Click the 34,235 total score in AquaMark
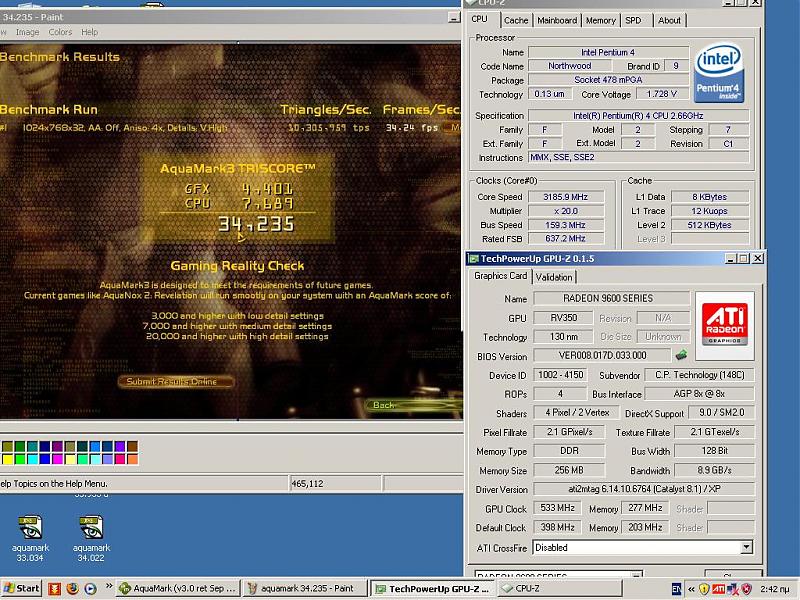Viewport: 800px width, 600px height. coord(256,224)
